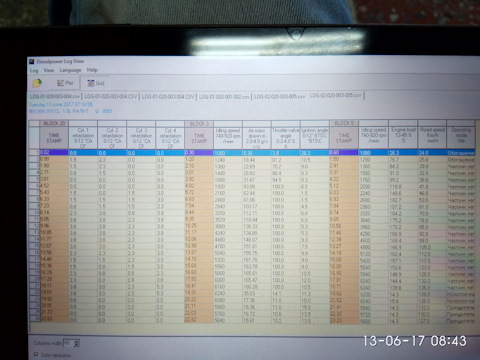Click the Cyl 1 retardation column header
Image resolution: width=480 pixels, height=360 pixels.
pos(83,138)
